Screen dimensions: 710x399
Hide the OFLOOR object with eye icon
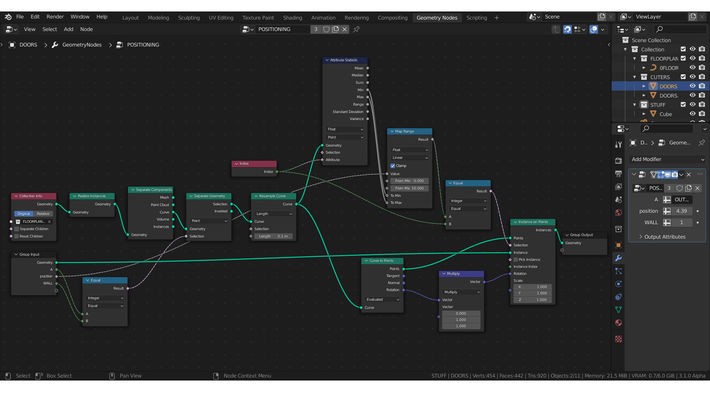click(692, 67)
